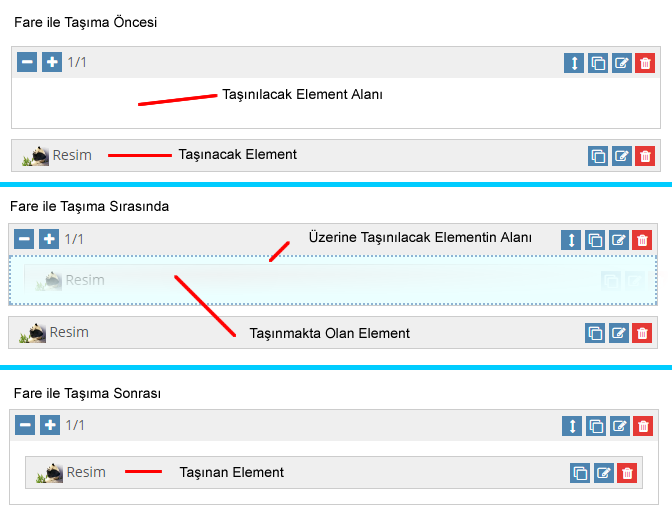This screenshot has width=672, height=520.
Task: Click plus button in the 'Taşıma Sırasında' row header
Action: pyautogui.click(x=49, y=239)
